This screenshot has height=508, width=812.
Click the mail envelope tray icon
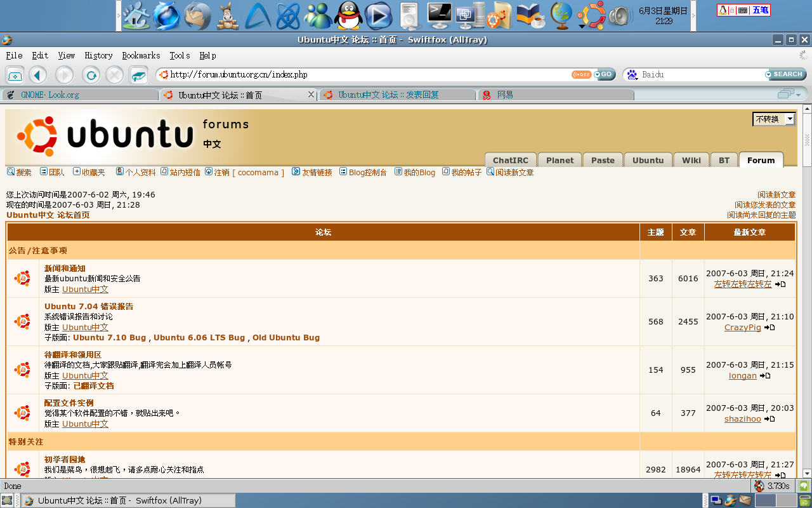pos(745,500)
